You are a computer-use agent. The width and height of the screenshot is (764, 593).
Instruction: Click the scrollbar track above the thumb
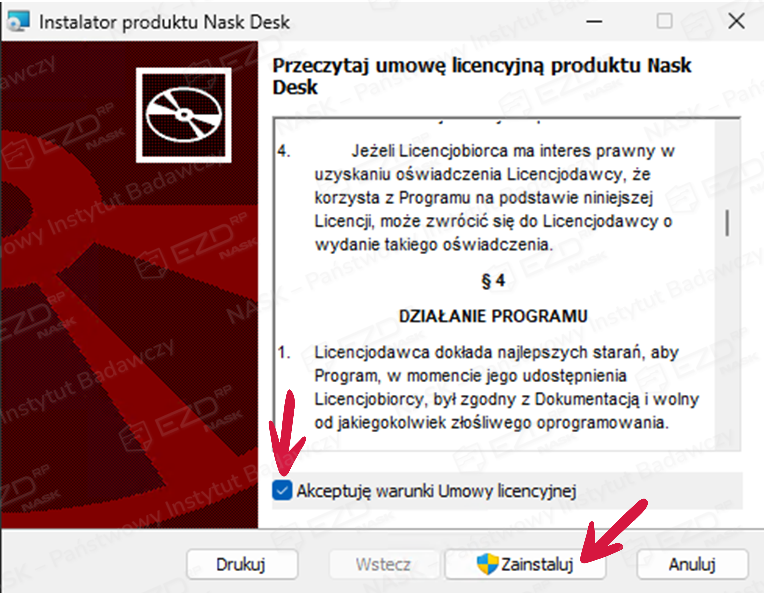tap(727, 165)
